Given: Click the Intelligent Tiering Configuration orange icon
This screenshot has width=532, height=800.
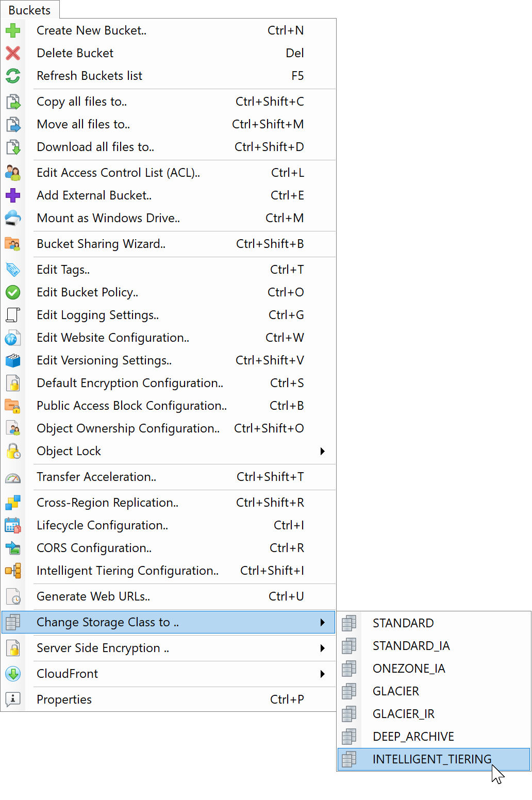Looking at the screenshot, I should (x=13, y=571).
